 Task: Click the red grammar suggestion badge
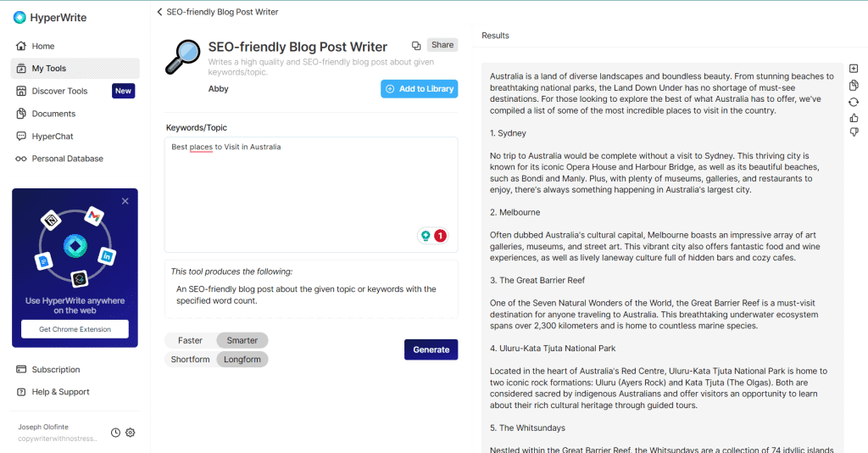[x=440, y=236]
